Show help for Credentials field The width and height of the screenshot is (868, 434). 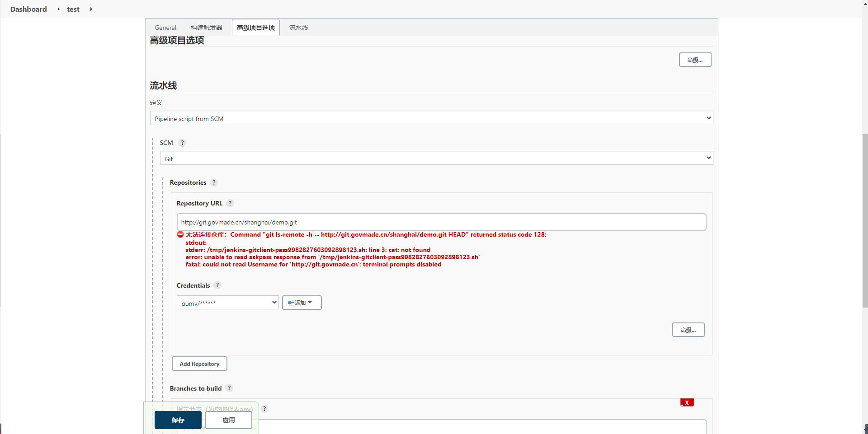pos(217,285)
